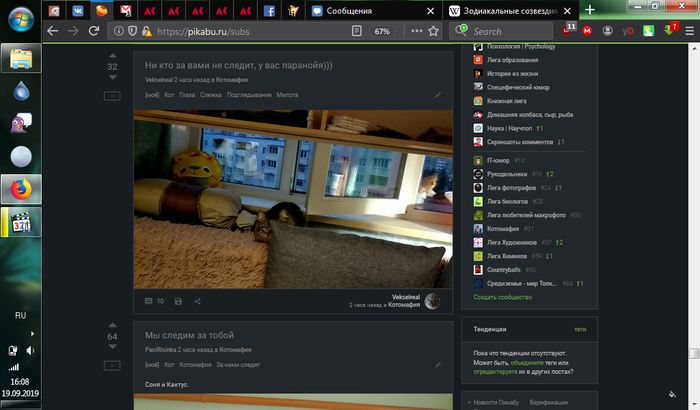Toggle reader view icon in address bar
Screen dimensions: 700x410
click(357, 31)
